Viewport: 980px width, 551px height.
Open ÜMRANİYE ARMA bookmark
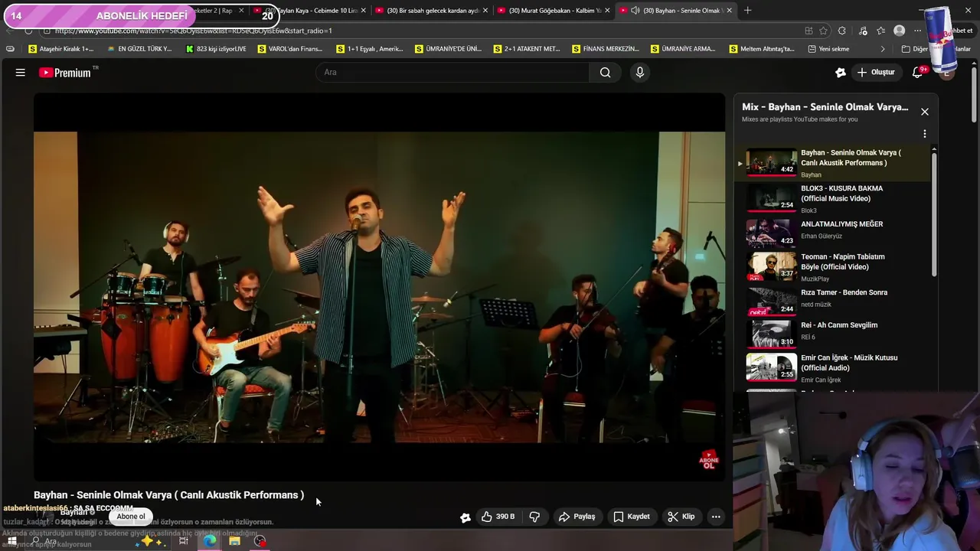[684, 49]
